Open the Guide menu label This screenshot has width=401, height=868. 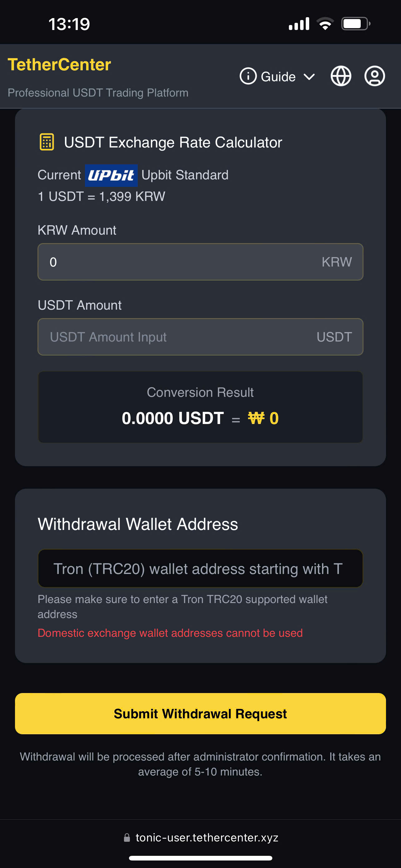click(x=278, y=77)
